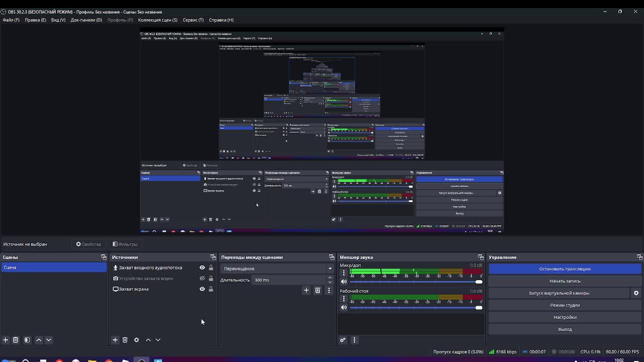Open Док-панели menu
The image size is (644, 362).
click(86, 20)
